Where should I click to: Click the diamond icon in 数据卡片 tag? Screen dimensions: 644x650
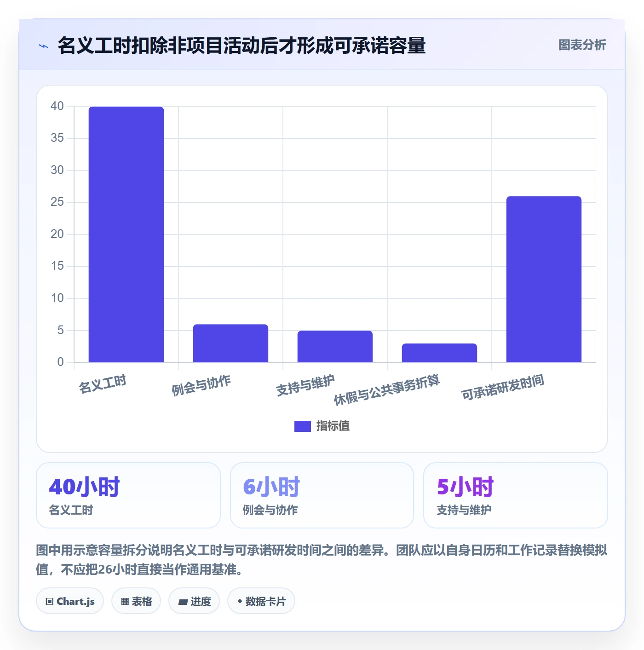click(240, 601)
